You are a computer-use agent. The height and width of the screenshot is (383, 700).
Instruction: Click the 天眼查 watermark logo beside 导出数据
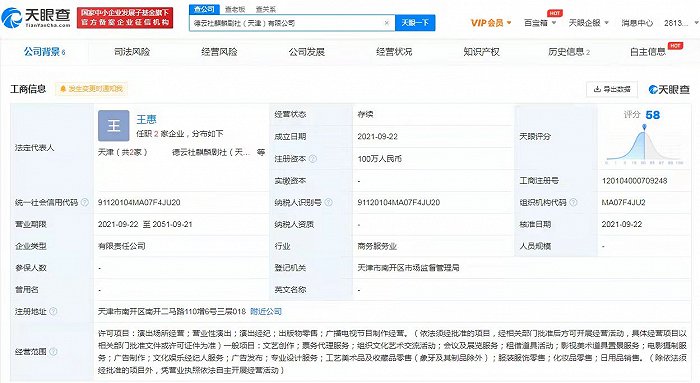669,89
